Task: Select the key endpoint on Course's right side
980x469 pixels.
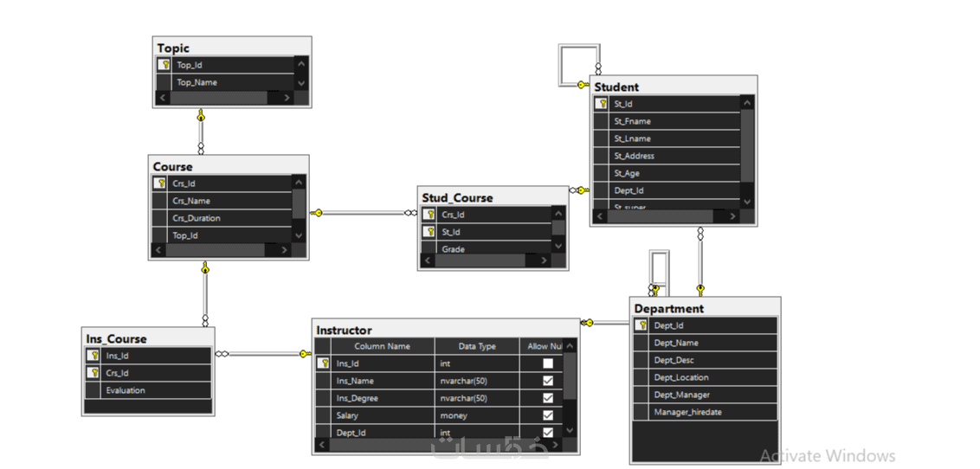Action: (316, 213)
